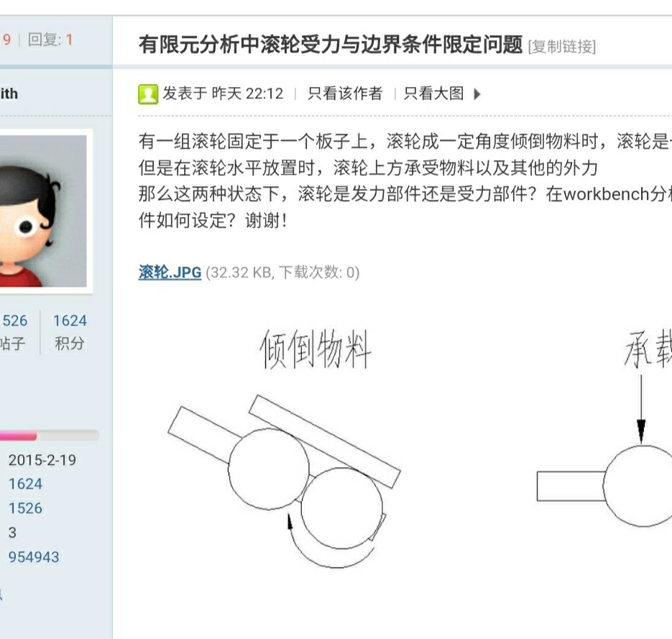The height and width of the screenshot is (639, 672).
Task: Click the 526 帖子 count
Action: tap(13, 331)
